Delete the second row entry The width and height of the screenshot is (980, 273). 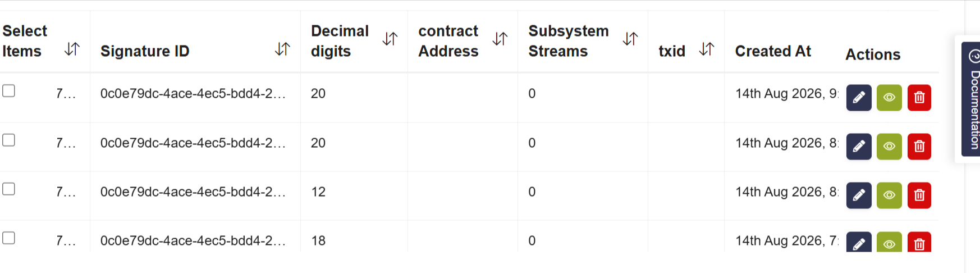pos(919,147)
